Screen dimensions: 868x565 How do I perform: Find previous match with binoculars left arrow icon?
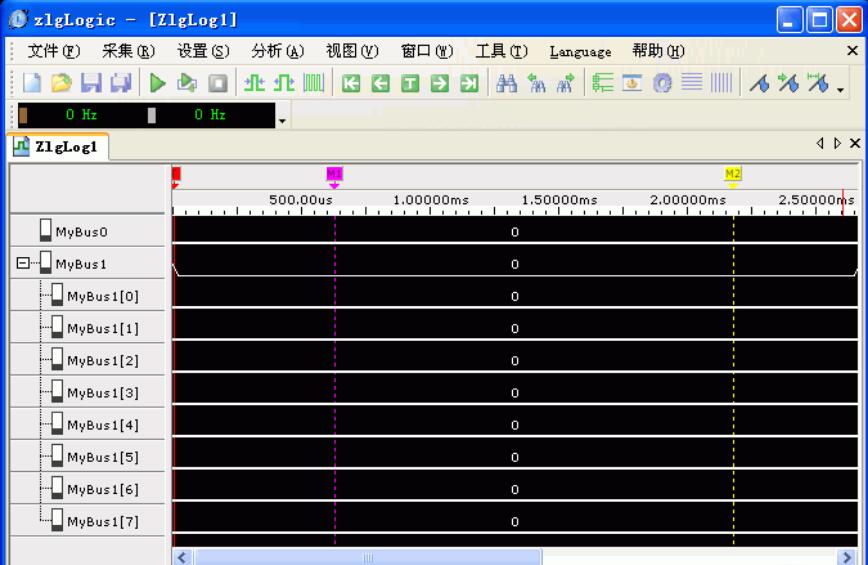click(x=536, y=83)
